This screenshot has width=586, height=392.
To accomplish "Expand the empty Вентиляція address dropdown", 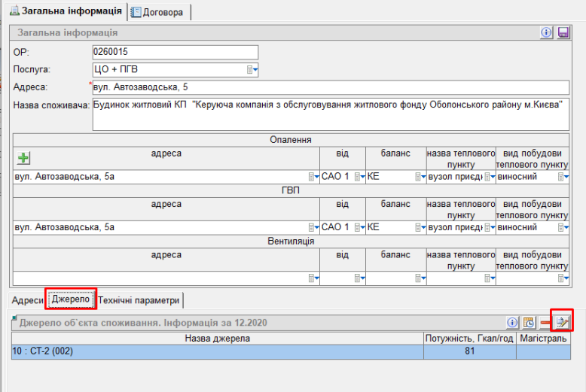I will (313, 278).
